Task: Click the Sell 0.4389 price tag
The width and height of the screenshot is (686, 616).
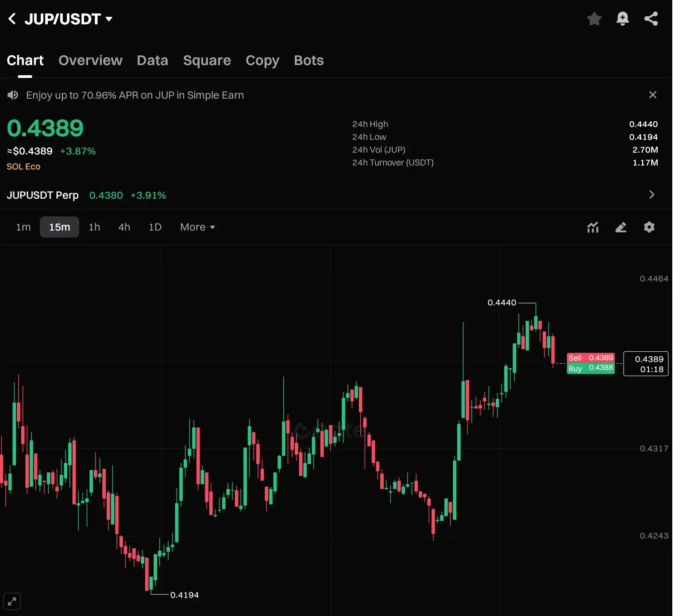Action: pos(591,358)
